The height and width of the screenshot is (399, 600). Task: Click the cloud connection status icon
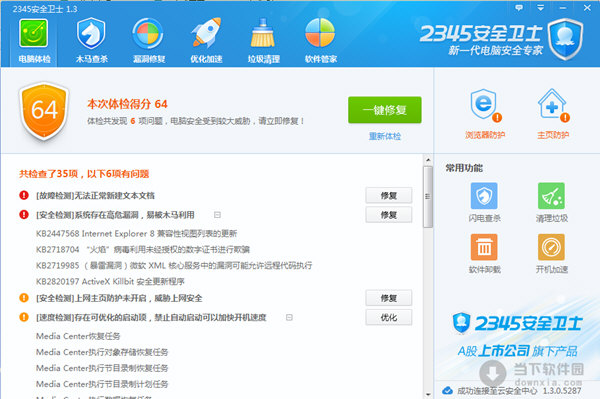tap(447, 391)
